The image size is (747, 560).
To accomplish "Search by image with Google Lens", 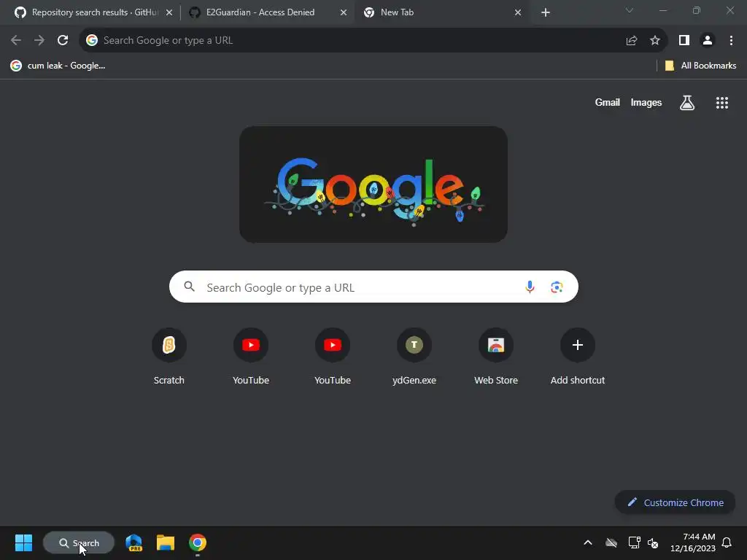I will pyautogui.click(x=557, y=287).
